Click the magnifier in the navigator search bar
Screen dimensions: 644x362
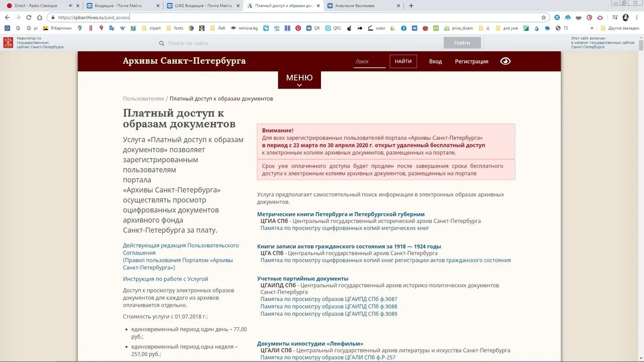coord(162,43)
